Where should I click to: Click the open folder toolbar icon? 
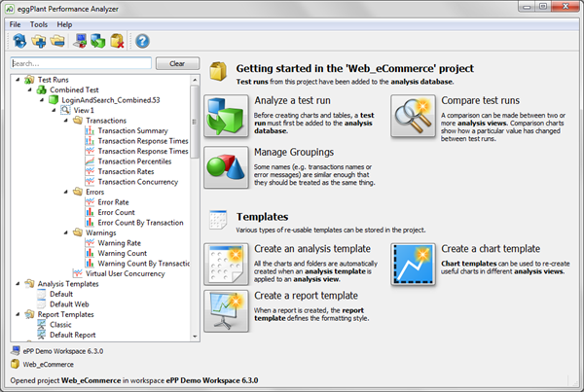coord(57,41)
